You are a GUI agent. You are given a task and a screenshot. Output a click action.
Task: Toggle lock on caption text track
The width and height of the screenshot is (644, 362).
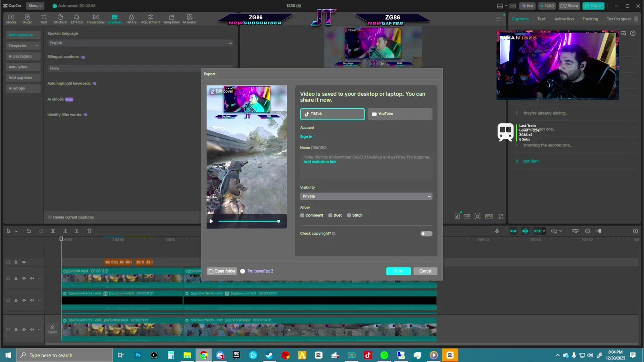[16, 262]
